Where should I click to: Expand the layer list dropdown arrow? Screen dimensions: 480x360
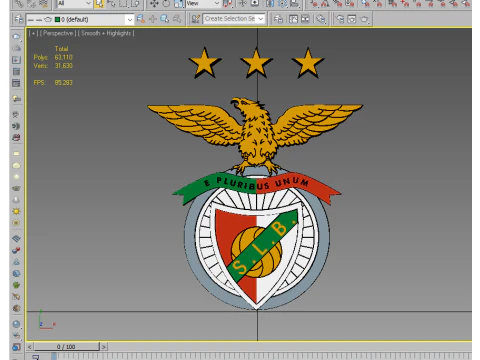pyautogui.click(x=130, y=20)
